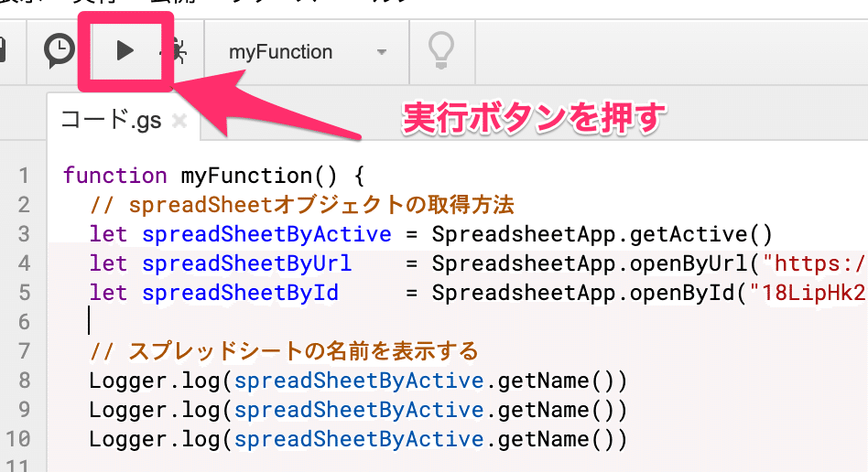This screenshot has height=472, width=868.
Task: Click line number 6 in the gutter
Action: pyautogui.click(x=23, y=321)
